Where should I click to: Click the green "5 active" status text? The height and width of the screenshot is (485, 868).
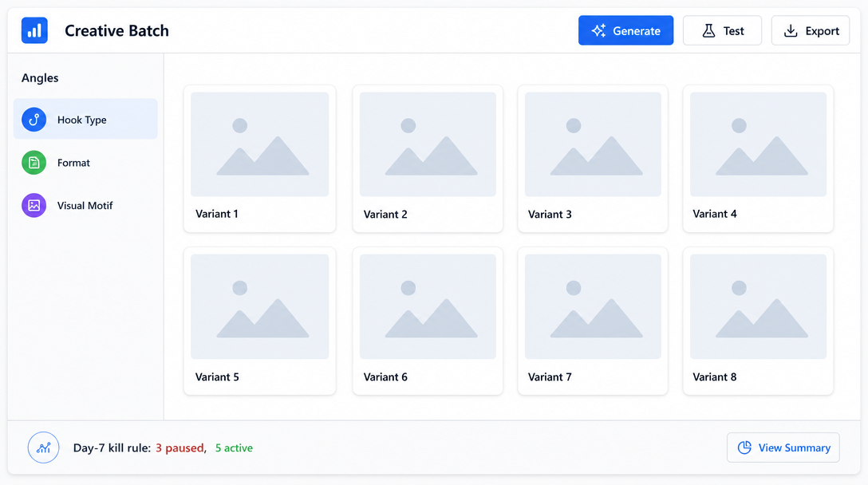[234, 448]
